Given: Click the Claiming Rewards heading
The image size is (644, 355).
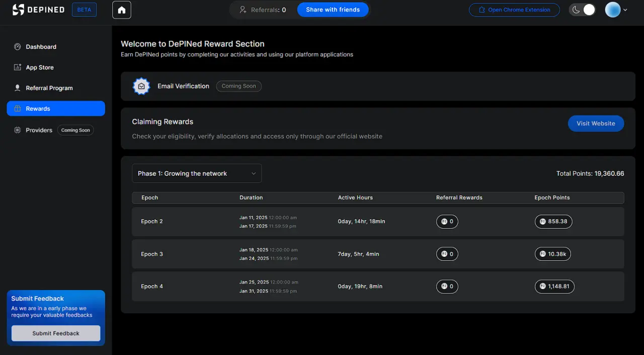Looking at the screenshot, I should pyautogui.click(x=163, y=121).
